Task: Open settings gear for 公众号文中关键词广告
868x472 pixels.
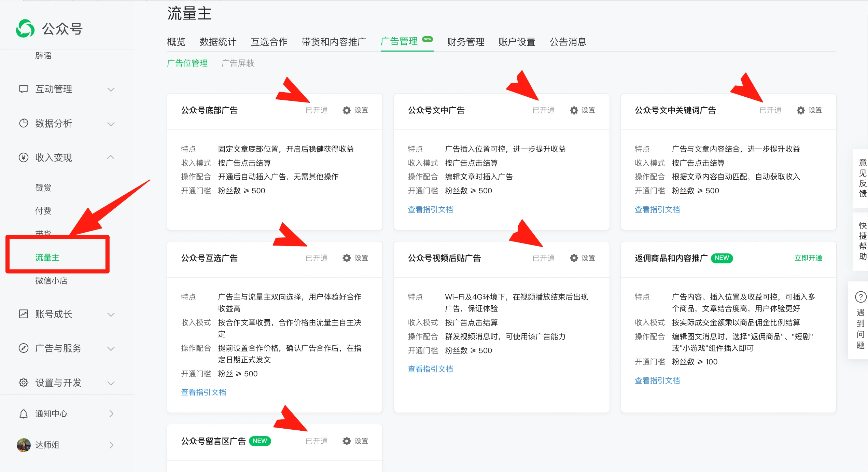Action: (x=800, y=110)
